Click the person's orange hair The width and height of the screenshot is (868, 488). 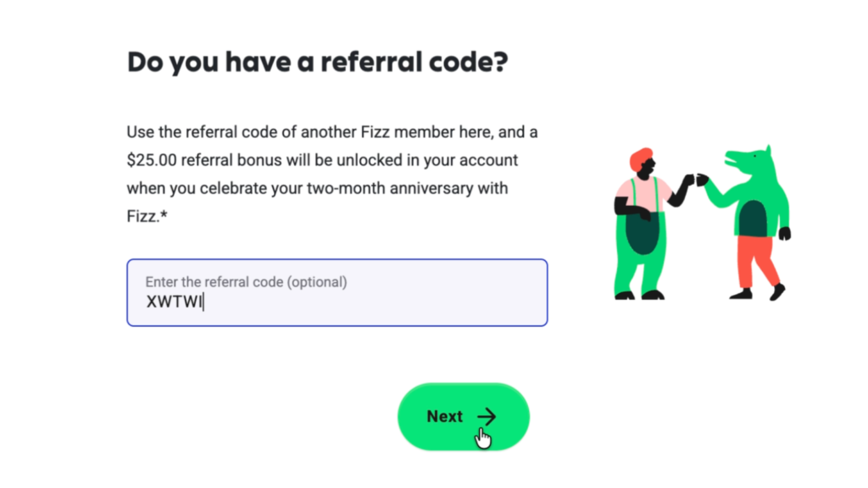coord(642,158)
